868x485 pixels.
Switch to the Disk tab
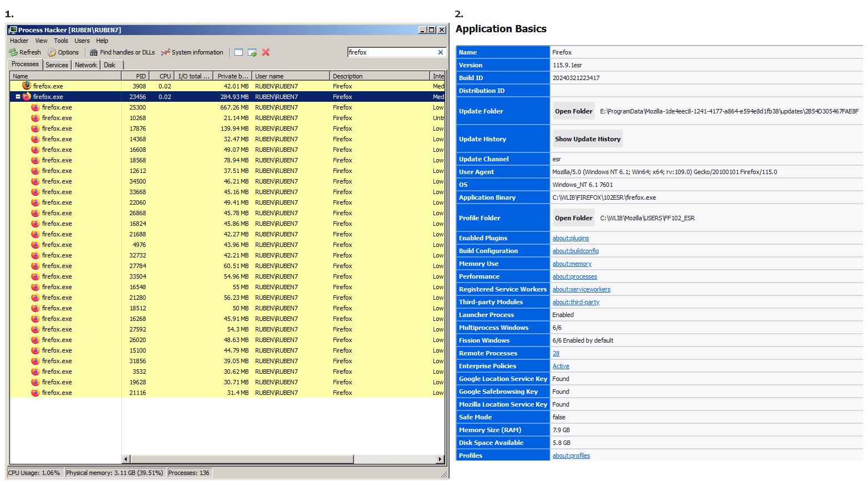coord(110,65)
